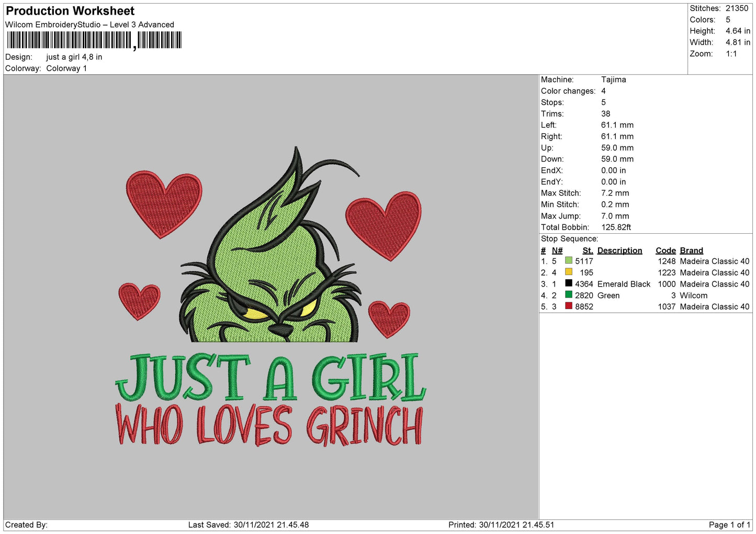
Task: Click the 'Total Bobbin:' label
Action: (565, 228)
